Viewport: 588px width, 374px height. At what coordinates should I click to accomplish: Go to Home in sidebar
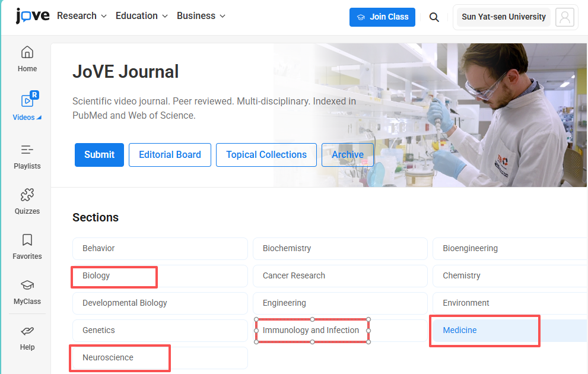click(x=27, y=58)
